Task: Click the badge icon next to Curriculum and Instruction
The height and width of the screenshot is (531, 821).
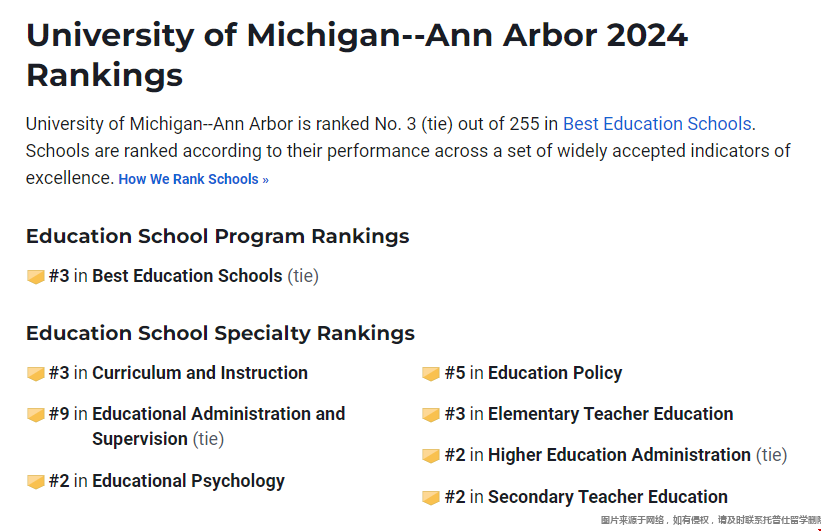Action: pyautogui.click(x=36, y=374)
